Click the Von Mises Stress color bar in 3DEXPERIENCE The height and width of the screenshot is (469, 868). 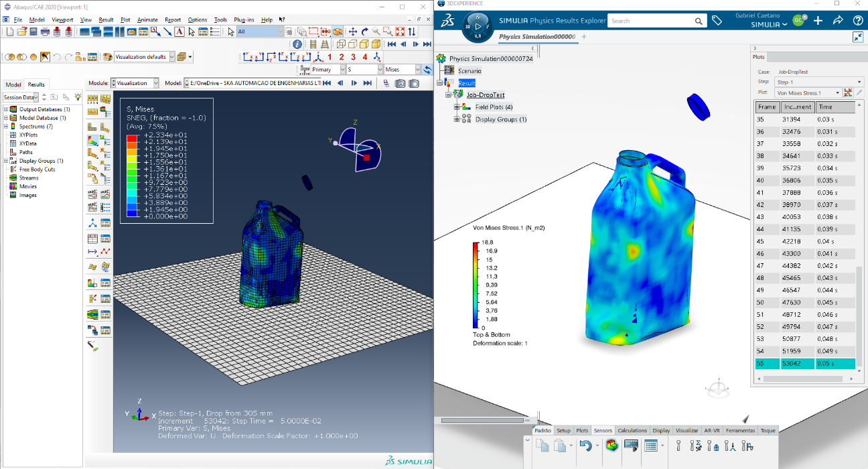click(x=476, y=285)
